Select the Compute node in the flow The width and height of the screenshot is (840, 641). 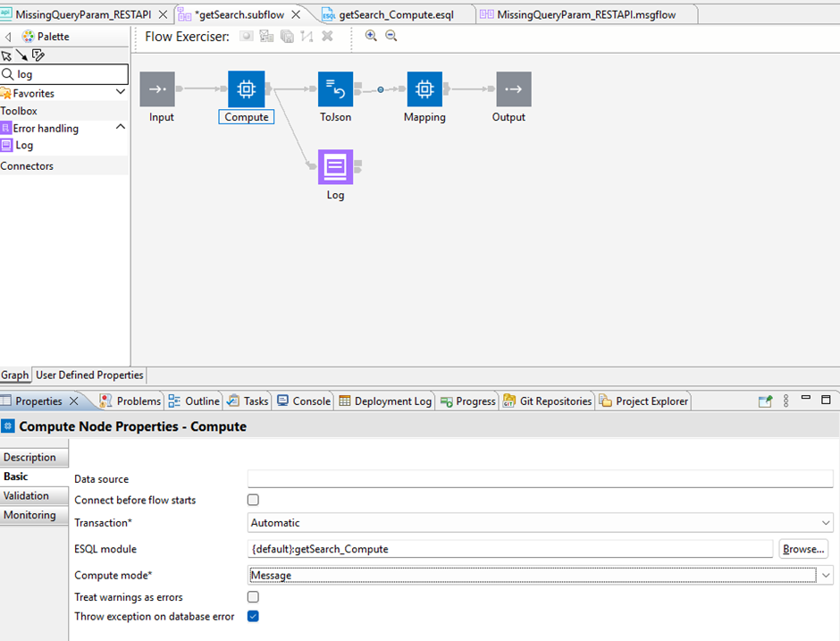point(246,89)
